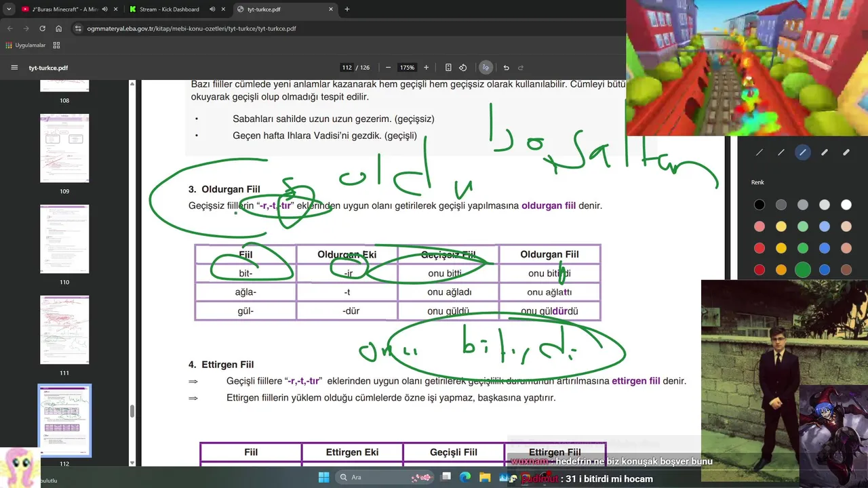868x488 pixels.
Task: Reload the current page
Action: pos(42,28)
